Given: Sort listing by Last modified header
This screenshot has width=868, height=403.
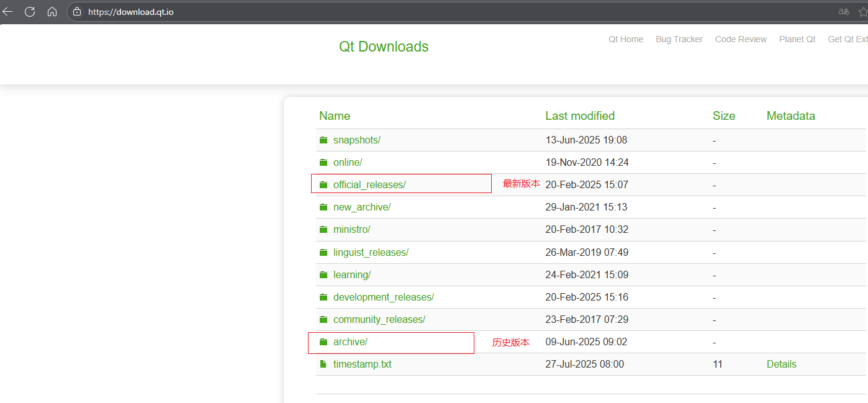Looking at the screenshot, I should pyautogui.click(x=580, y=116).
